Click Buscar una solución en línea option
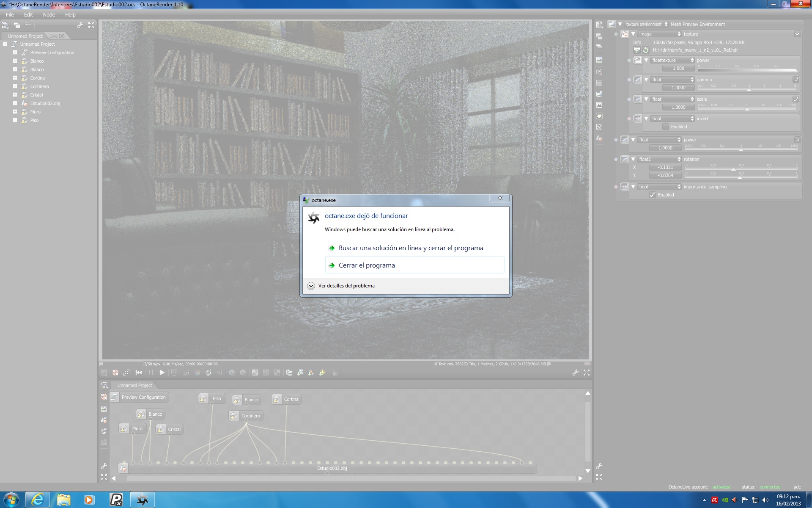The height and width of the screenshot is (508, 812). coord(411,248)
